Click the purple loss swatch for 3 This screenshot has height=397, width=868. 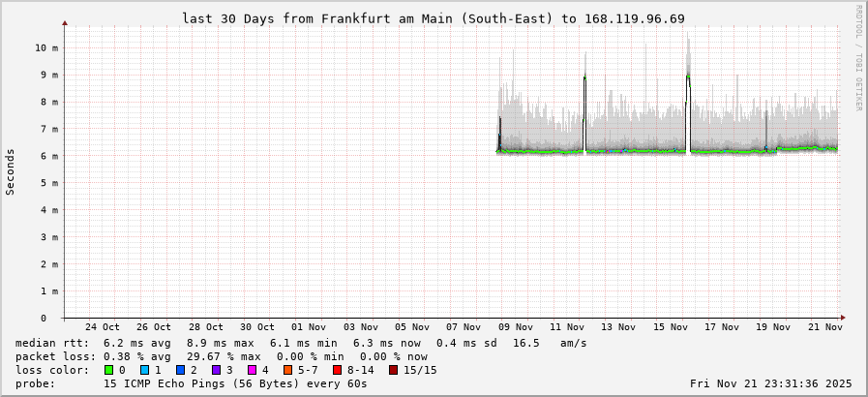(x=216, y=370)
